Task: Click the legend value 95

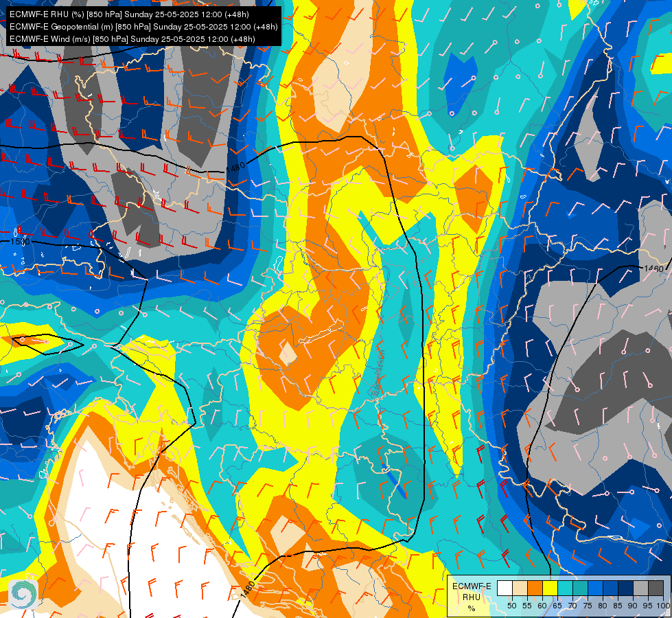Action: [647, 606]
